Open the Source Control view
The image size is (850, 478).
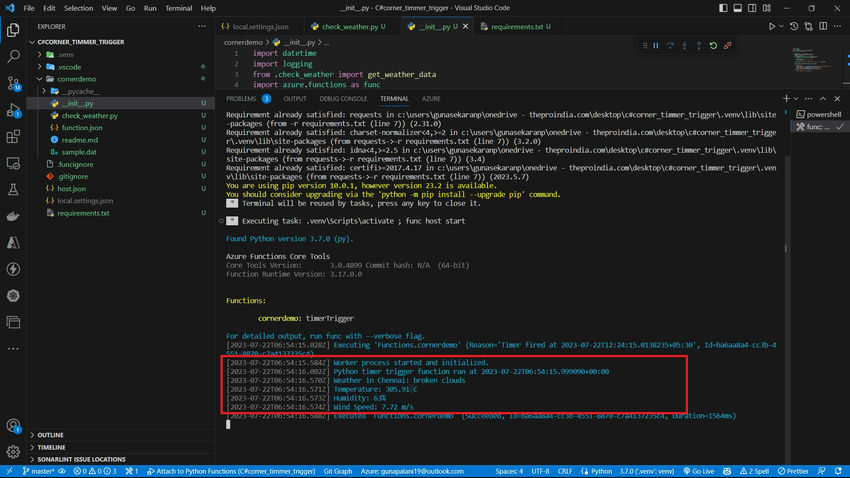[14, 84]
